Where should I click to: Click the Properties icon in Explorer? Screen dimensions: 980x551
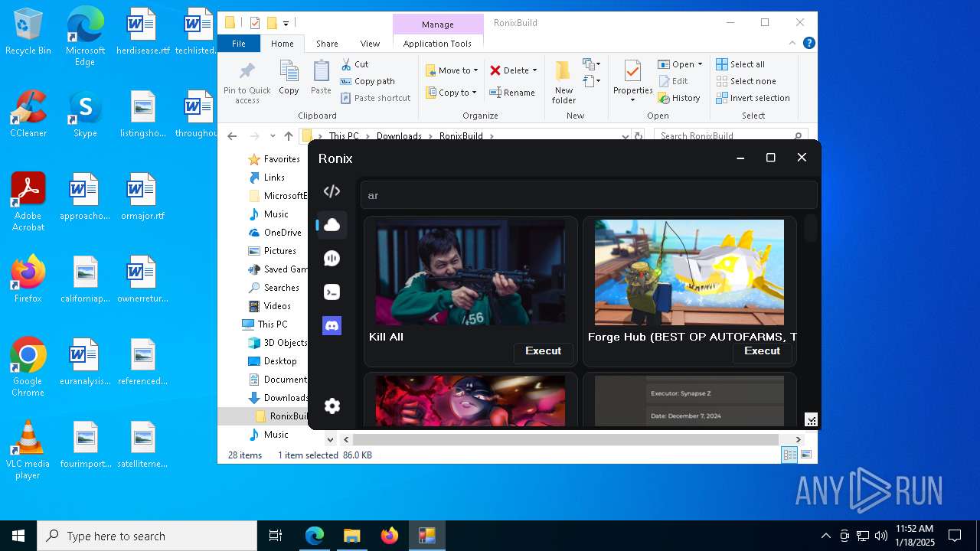[x=632, y=72]
